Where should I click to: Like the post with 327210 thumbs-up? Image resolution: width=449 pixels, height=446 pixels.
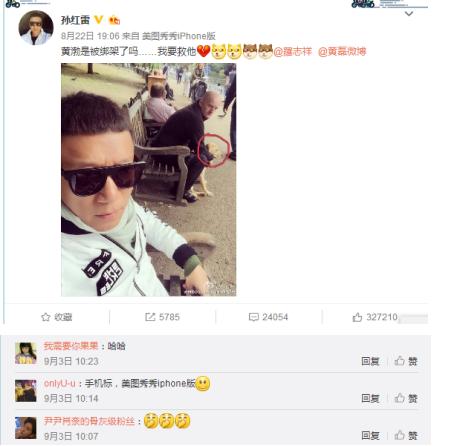pos(357,317)
